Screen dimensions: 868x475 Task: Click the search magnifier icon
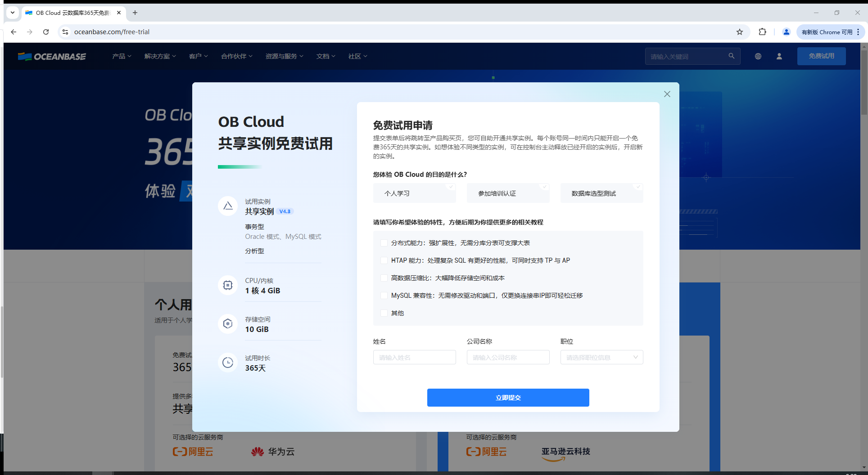point(731,56)
